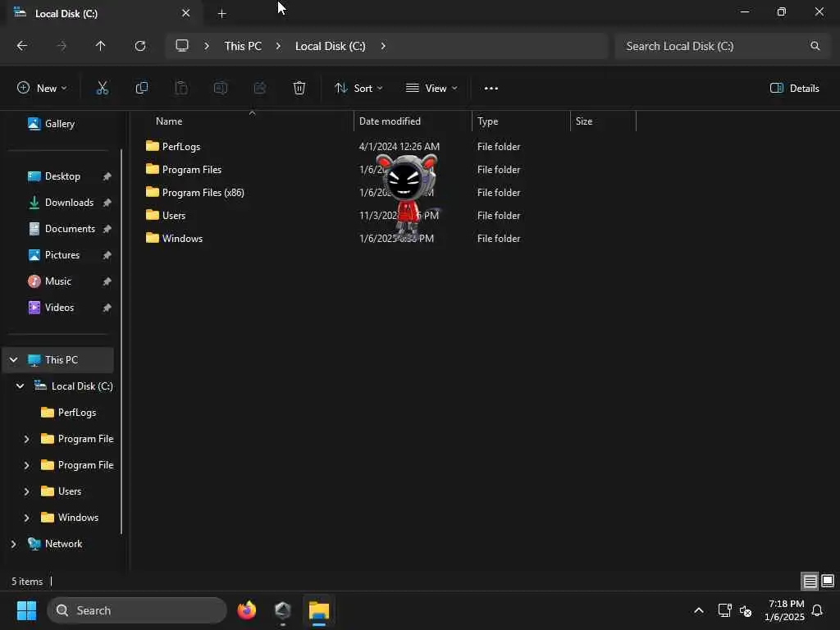Open Pictures in Quick access
This screenshot has height=630, width=840.
pyautogui.click(x=62, y=255)
